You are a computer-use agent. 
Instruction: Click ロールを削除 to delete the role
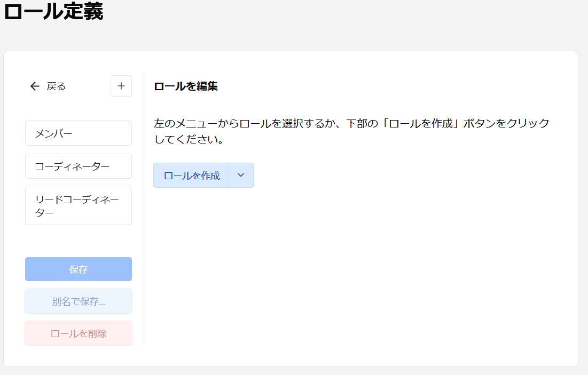78,333
